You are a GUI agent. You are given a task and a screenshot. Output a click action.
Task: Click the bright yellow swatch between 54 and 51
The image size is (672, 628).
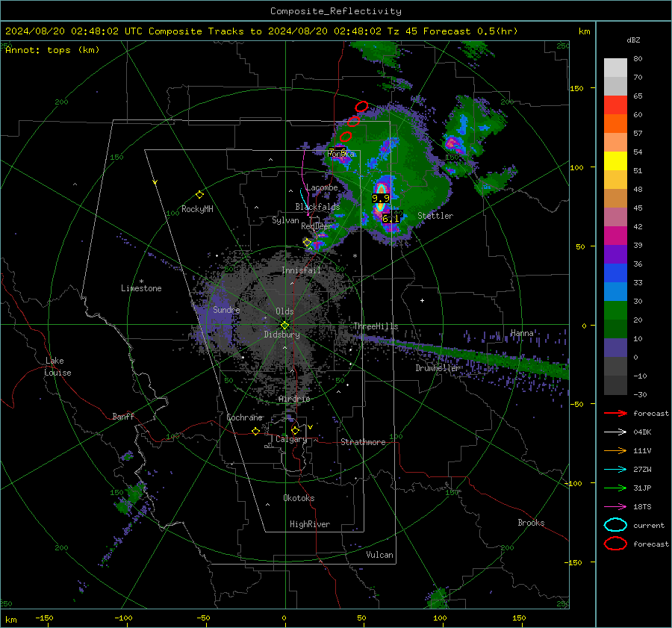[x=615, y=161]
